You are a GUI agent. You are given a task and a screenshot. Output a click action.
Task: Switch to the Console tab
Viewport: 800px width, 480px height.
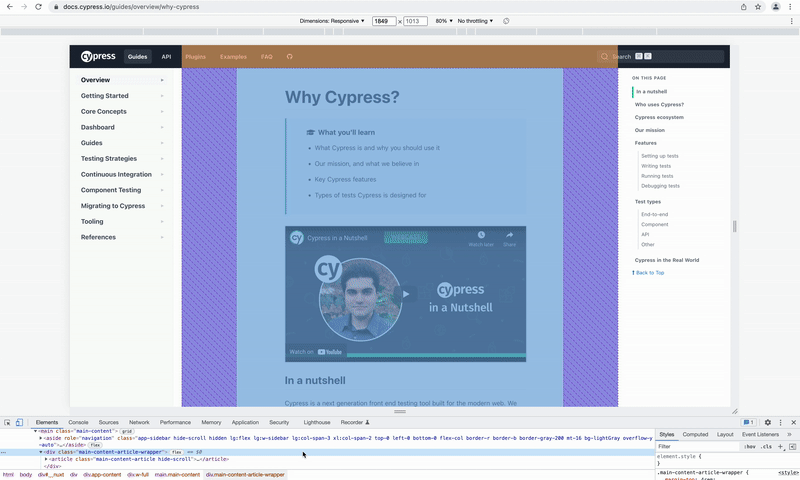point(78,422)
